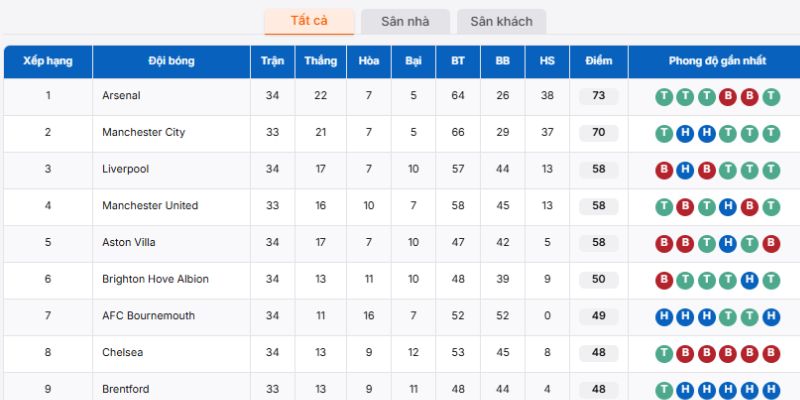Click Brighton's red B form badge

664,281
